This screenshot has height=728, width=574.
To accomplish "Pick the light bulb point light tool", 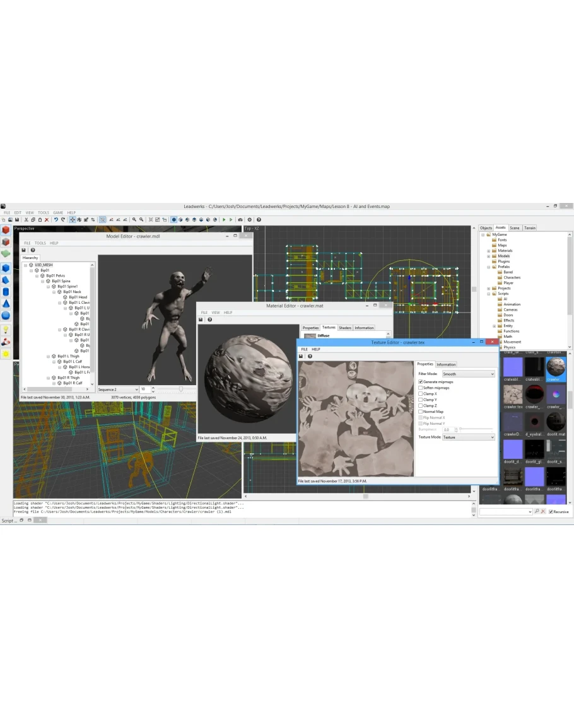I will coord(6,330).
